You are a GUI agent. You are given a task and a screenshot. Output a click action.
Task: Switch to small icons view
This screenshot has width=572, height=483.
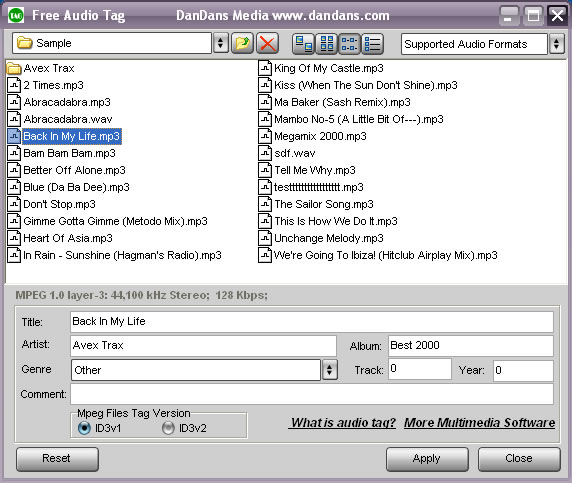326,44
